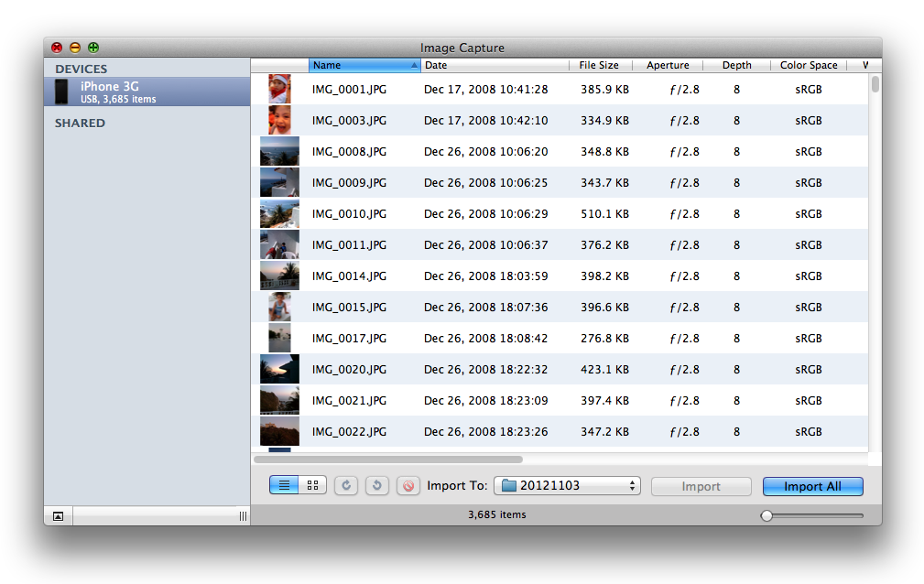Select thumbnail of IMG_0001.JPG

279,89
